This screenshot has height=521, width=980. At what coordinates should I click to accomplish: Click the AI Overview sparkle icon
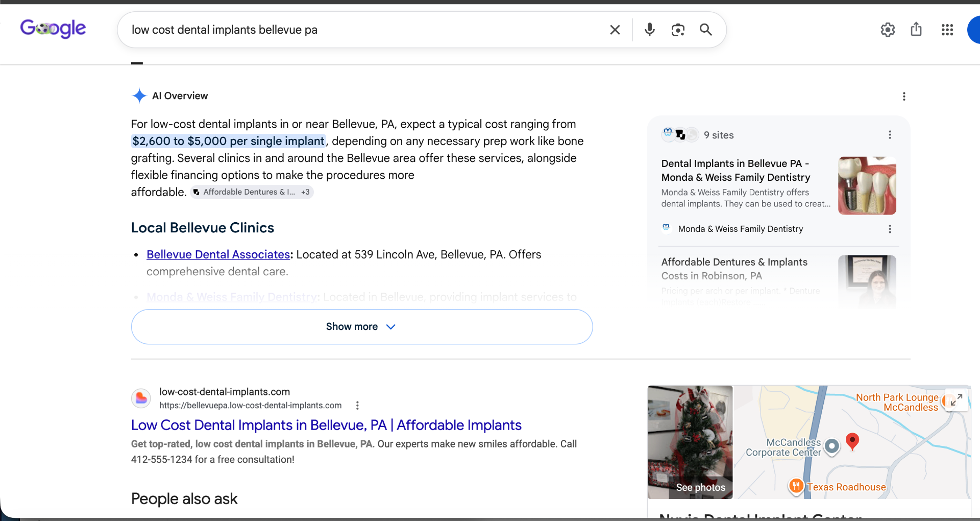point(139,96)
